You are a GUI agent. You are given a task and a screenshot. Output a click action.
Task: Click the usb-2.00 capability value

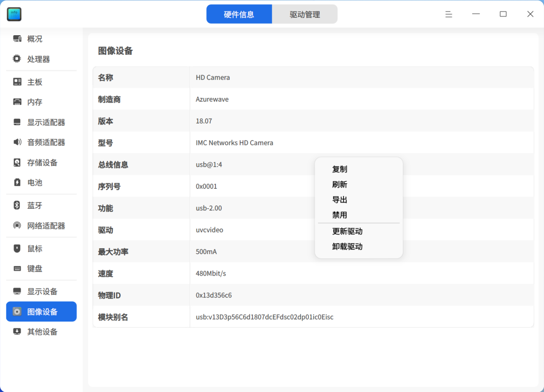[x=209, y=208]
